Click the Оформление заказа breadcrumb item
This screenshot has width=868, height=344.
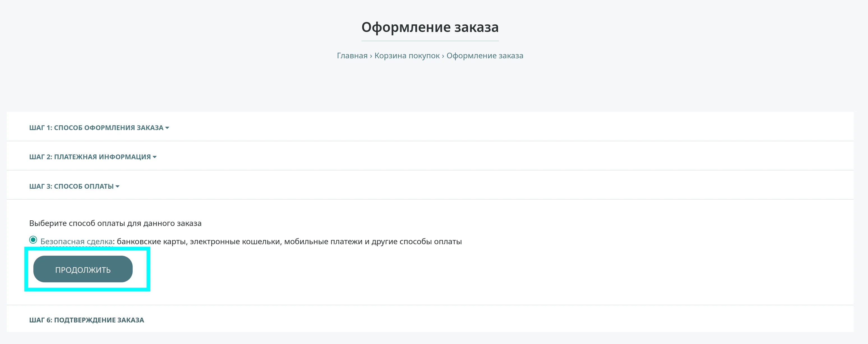485,56
